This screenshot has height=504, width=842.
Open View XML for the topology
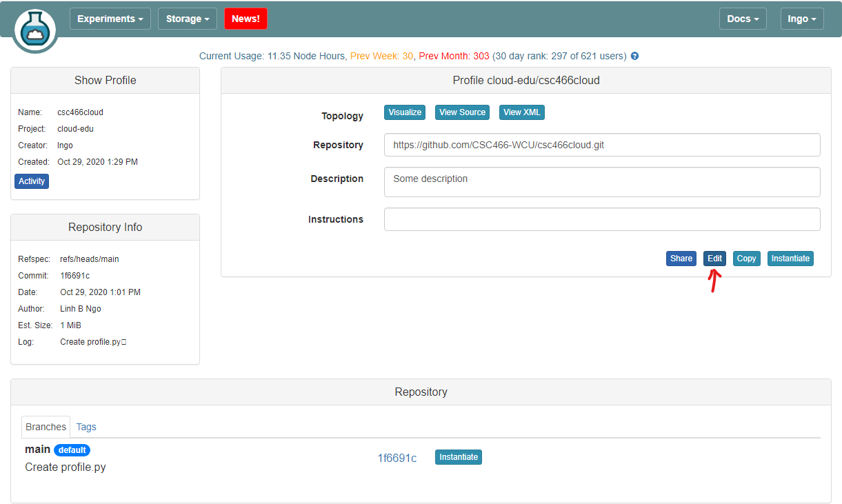pos(522,112)
